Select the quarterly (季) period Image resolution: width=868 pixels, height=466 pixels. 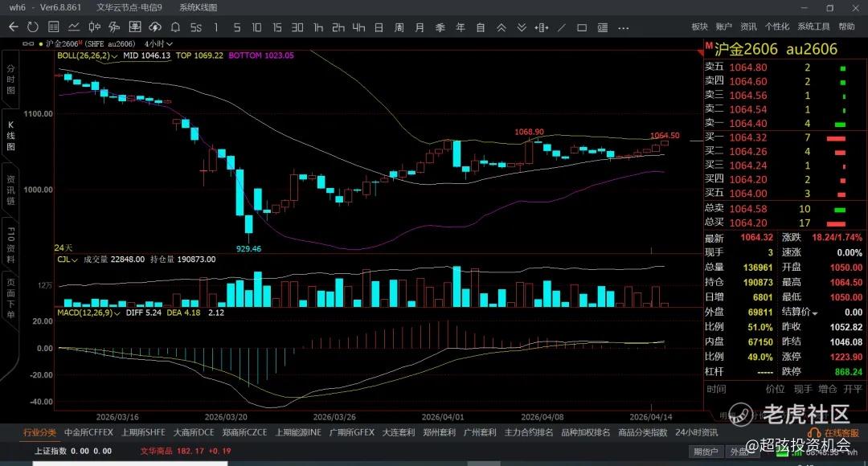(440, 27)
